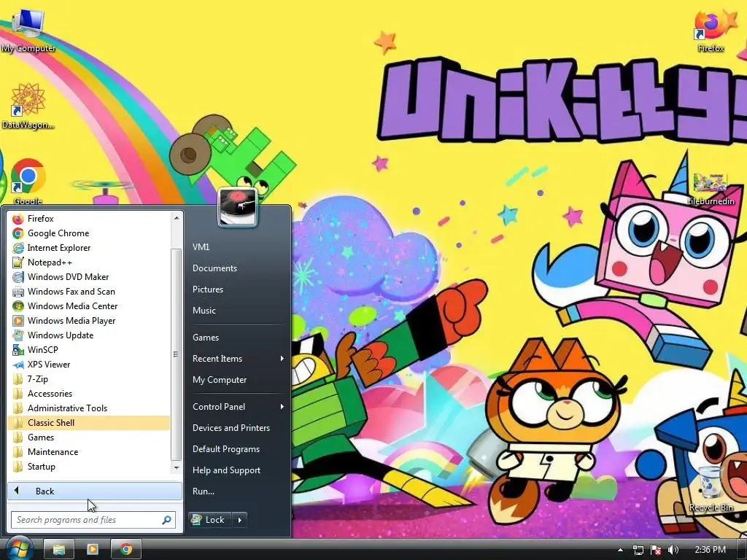
Task: Expand the Administrative Tools folder
Action: (89, 408)
